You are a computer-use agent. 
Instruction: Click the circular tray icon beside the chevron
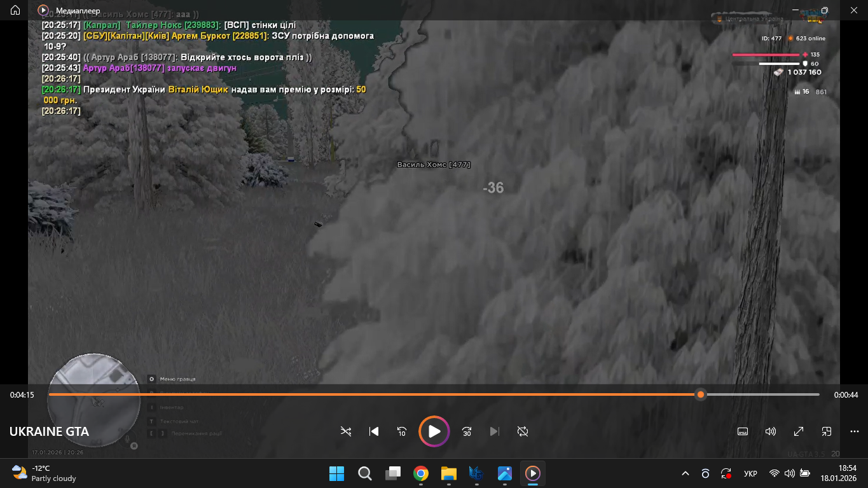[x=705, y=473]
